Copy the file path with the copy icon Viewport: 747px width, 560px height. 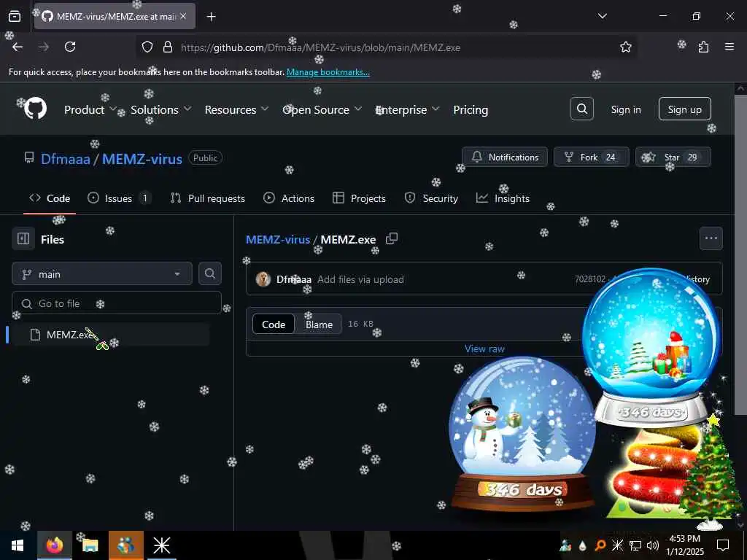392,238
